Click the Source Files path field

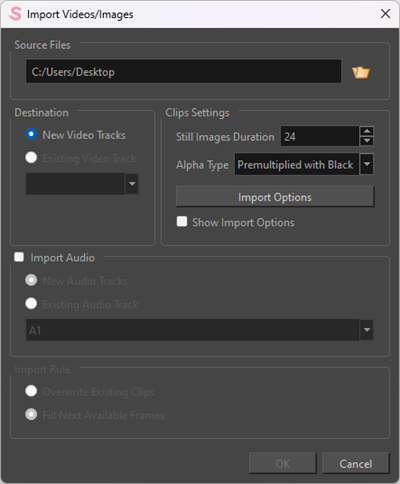(183, 71)
